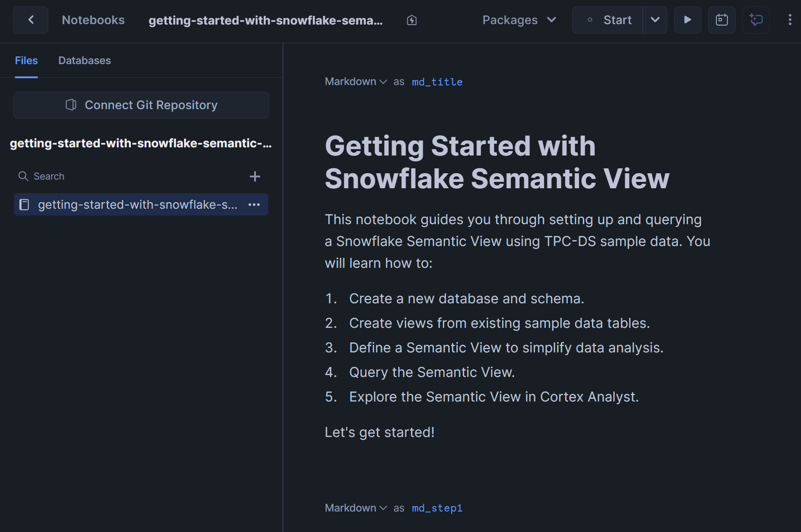Click the list item Query the Semantic View
The height and width of the screenshot is (532, 801).
(432, 372)
